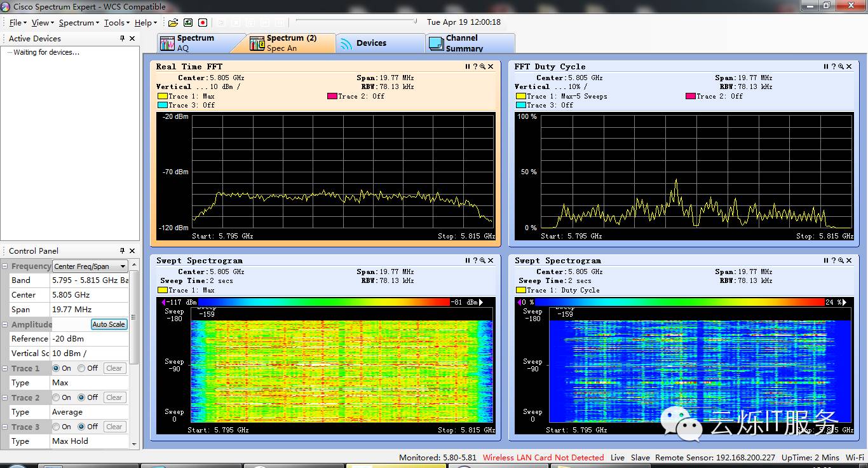The image size is (868, 468).
Task: Zoom the Max Swept Spectrogram plot
Action: (x=483, y=261)
